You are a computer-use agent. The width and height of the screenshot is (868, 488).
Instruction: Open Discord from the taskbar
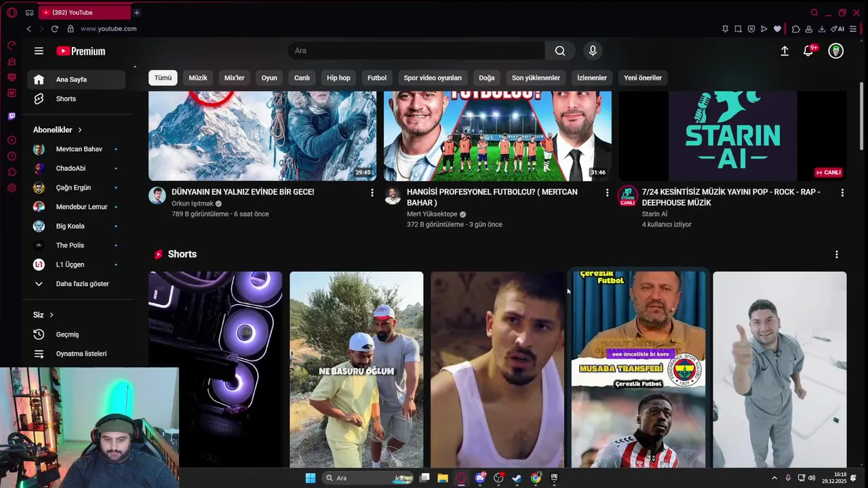(481, 478)
